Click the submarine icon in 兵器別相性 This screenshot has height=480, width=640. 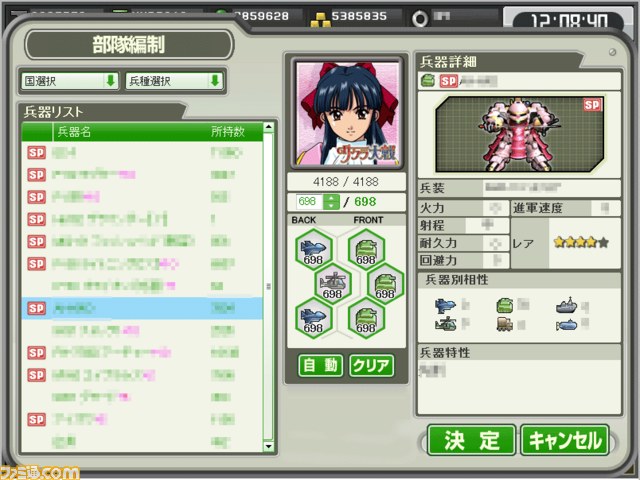566,325
